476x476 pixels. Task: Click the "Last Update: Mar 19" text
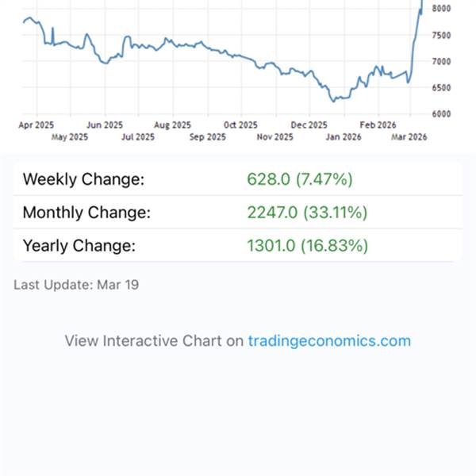coord(76,284)
